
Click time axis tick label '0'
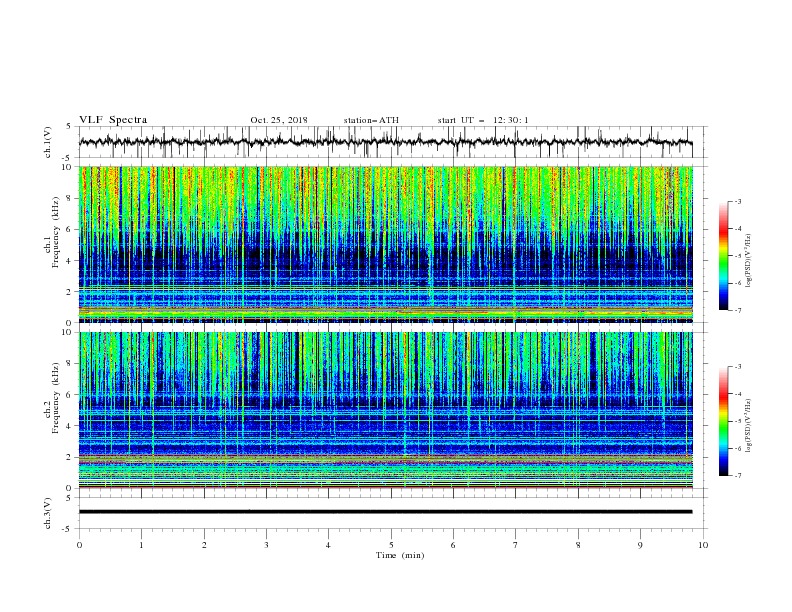pos(79,545)
